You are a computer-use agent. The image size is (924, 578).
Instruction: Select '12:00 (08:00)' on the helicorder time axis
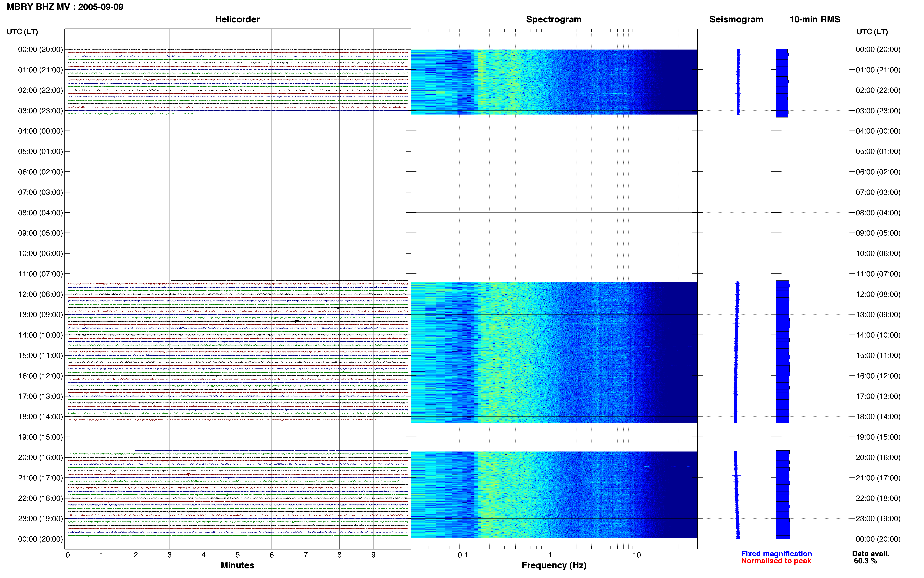[41, 294]
